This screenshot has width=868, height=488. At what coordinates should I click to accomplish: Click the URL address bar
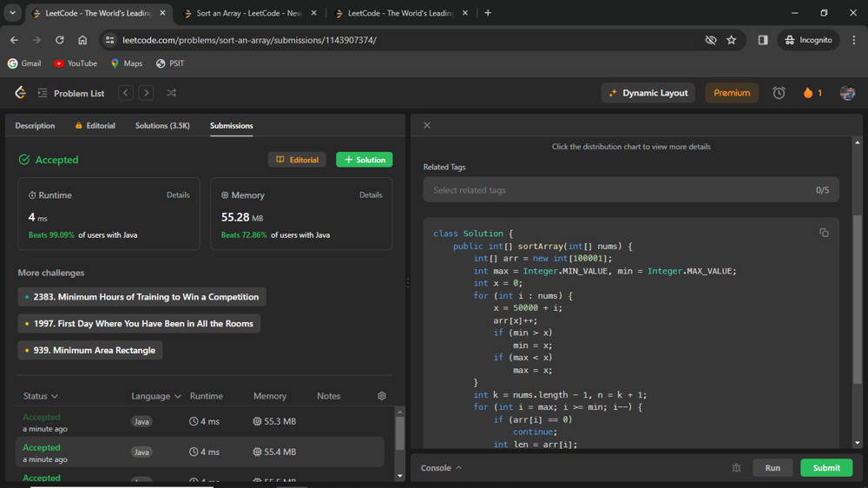pos(410,40)
